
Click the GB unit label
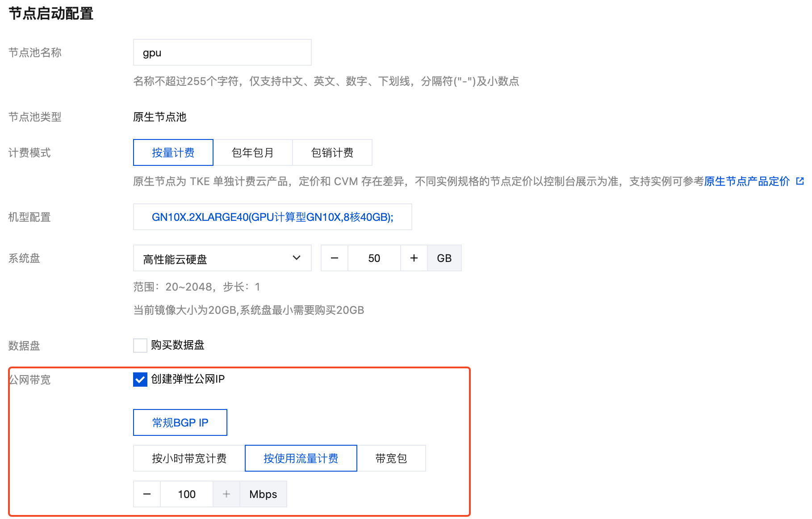tap(444, 258)
